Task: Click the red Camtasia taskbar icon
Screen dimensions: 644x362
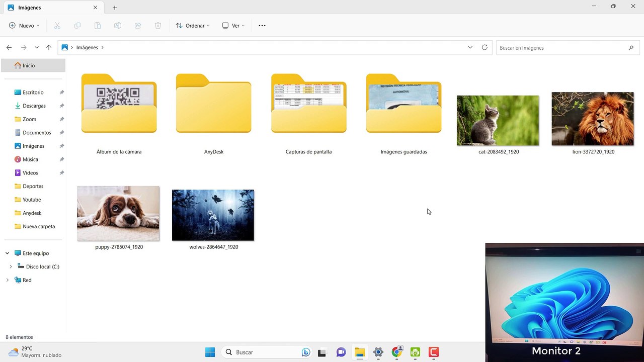Action: click(x=434, y=352)
